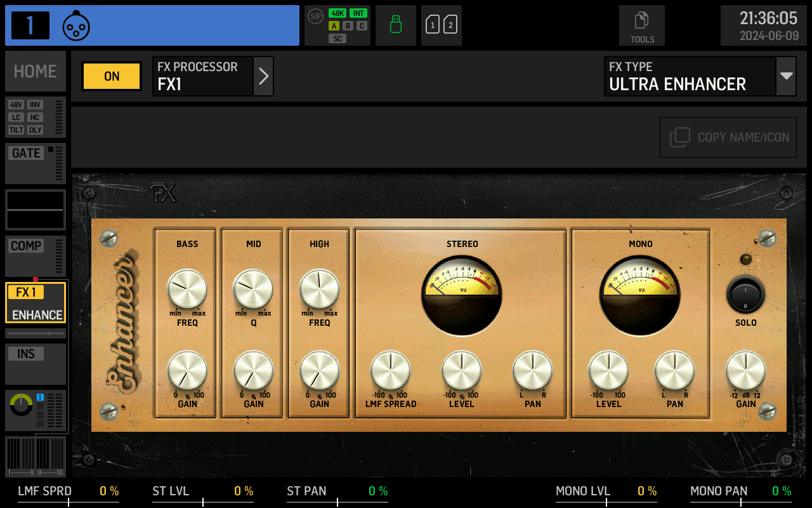Click the FX PROCESSOR FX1 field
Viewport: 812px width, 508px height.
tap(203, 76)
